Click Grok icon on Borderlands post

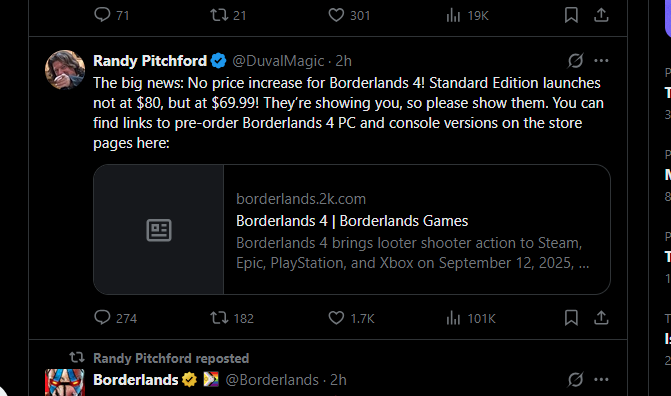click(576, 379)
